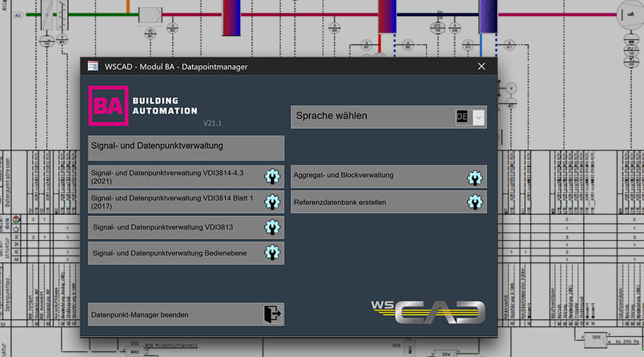Click the WSCAD app icon in the title bar
Image resolution: width=644 pixels, height=357 pixels.
pos(92,66)
